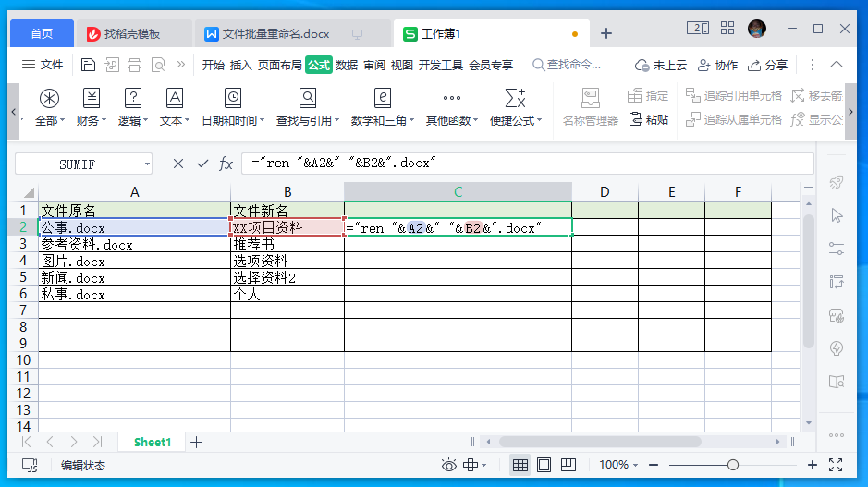Click the 查找命令 search box
Viewport: 868px width, 487px height.
pyautogui.click(x=567, y=65)
